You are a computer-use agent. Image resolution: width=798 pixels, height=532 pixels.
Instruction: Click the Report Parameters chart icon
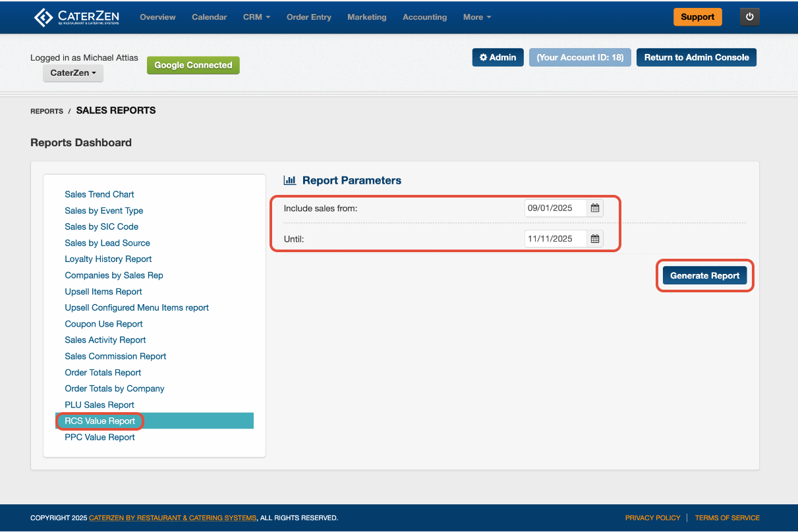click(x=289, y=180)
